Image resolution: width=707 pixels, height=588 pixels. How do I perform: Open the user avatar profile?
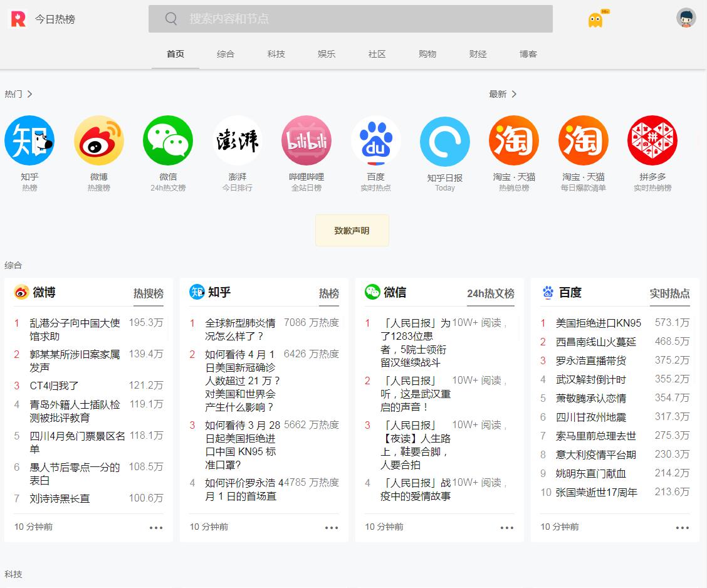point(686,18)
